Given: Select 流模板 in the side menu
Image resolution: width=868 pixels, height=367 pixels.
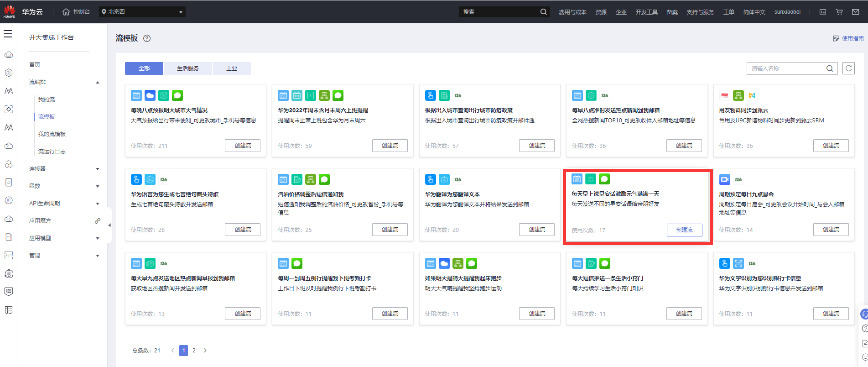Looking at the screenshot, I should 47,117.
